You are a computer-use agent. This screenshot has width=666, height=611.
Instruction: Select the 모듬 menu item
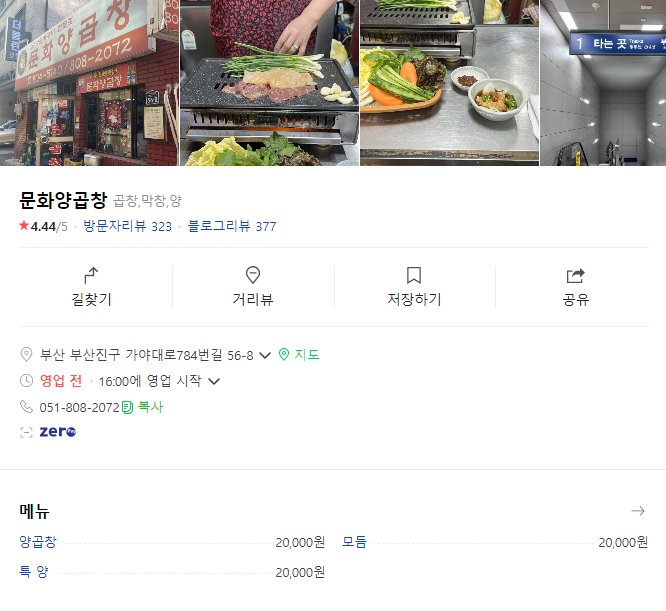pos(354,542)
